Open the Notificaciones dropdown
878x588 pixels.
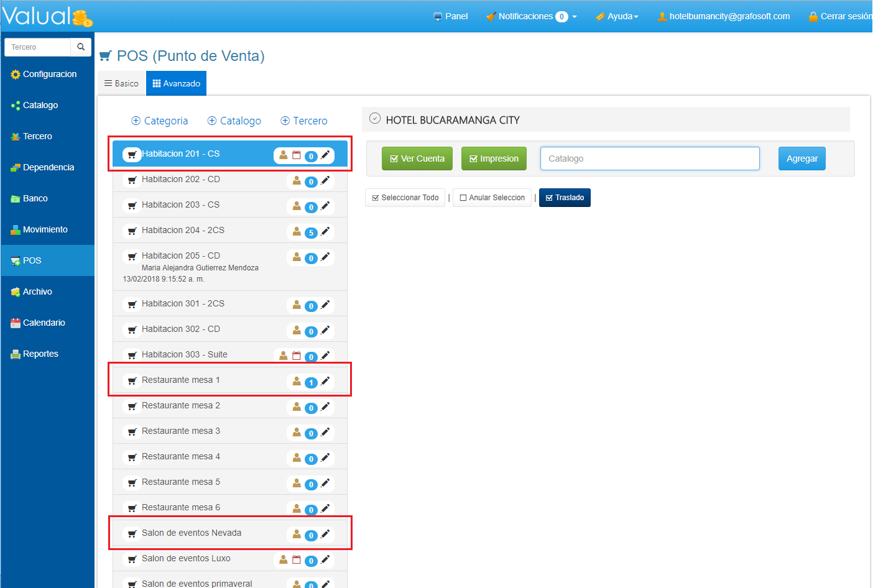(x=532, y=16)
